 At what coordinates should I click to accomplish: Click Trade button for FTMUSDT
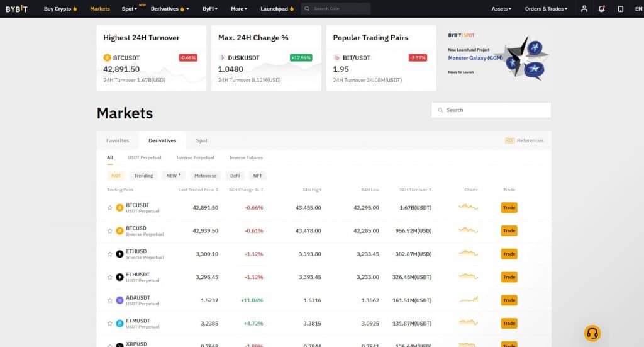point(509,324)
